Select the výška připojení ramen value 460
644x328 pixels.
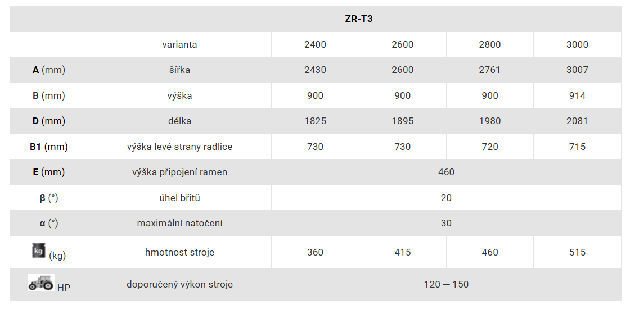point(446,172)
